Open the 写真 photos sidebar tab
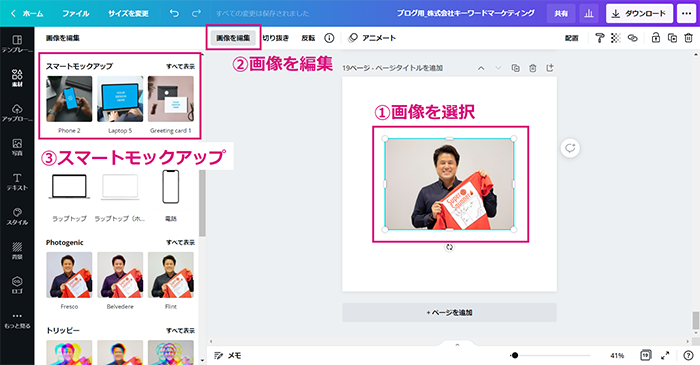Screen dimensions: 700x365 [x=17, y=147]
